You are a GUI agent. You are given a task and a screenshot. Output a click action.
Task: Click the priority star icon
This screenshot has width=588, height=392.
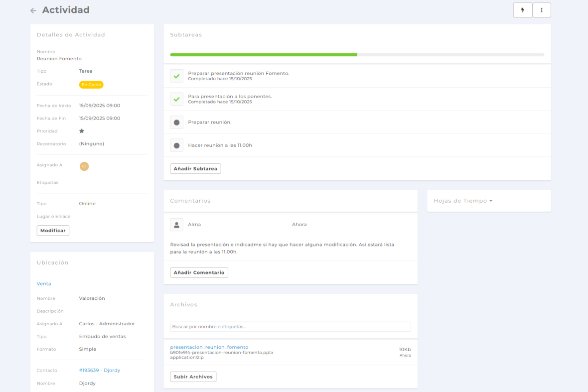point(82,131)
